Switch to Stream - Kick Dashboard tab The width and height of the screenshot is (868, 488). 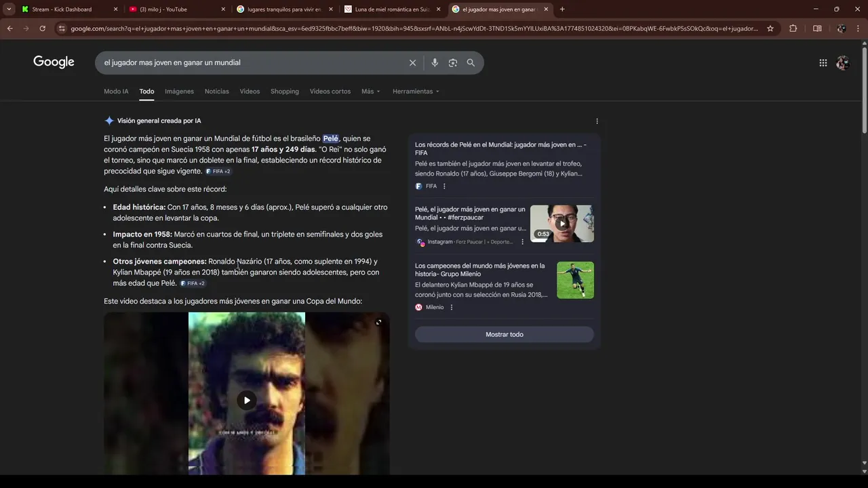(62, 9)
